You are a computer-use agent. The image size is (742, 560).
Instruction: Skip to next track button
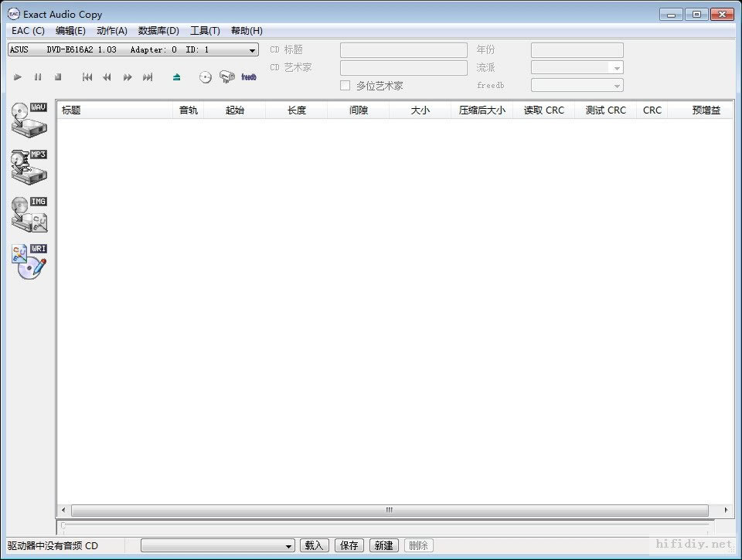(148, 77)
